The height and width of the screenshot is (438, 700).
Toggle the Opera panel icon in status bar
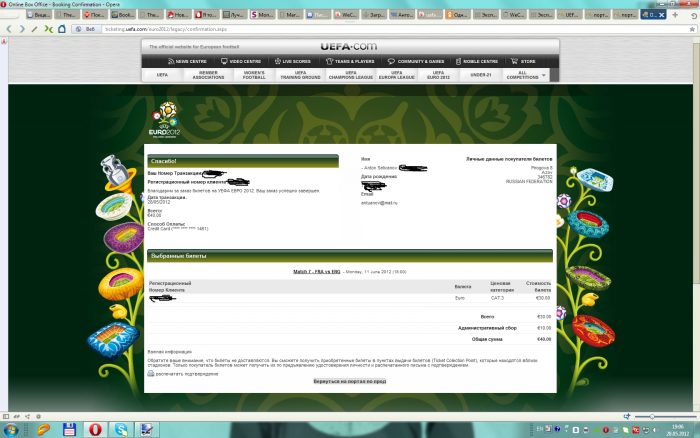tap(6, 416)
